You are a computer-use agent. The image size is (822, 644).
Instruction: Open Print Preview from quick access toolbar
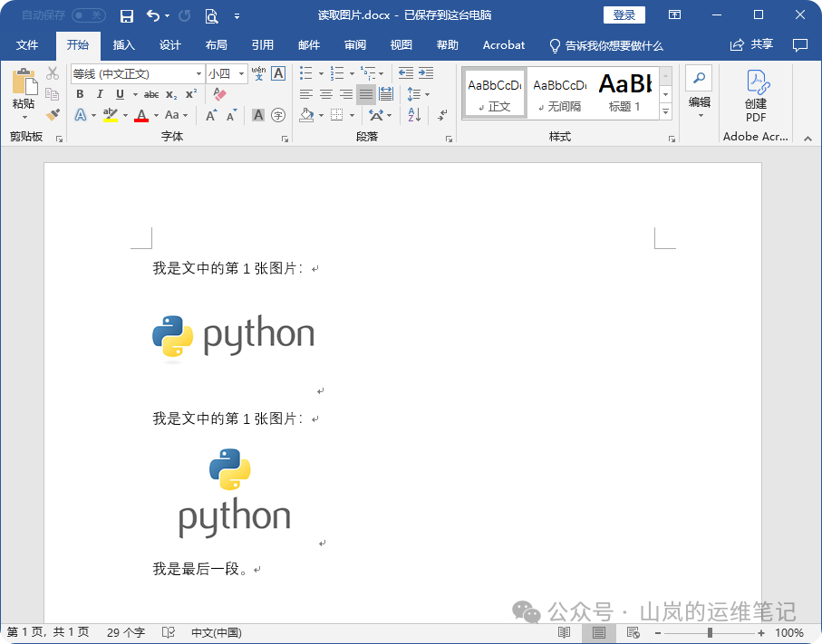(x=211, y=15)
